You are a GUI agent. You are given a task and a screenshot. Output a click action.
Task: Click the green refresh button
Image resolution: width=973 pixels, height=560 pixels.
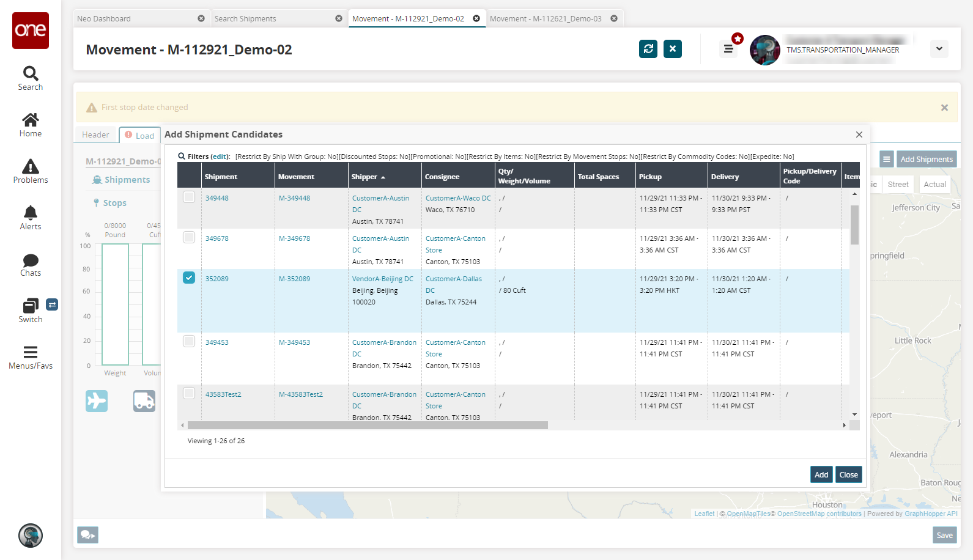pos(648,49)
